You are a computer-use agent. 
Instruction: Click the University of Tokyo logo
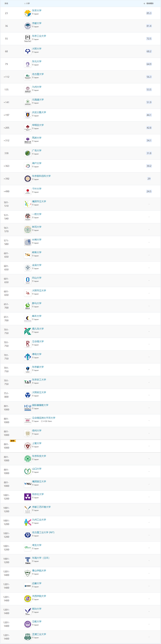point(28,13)
